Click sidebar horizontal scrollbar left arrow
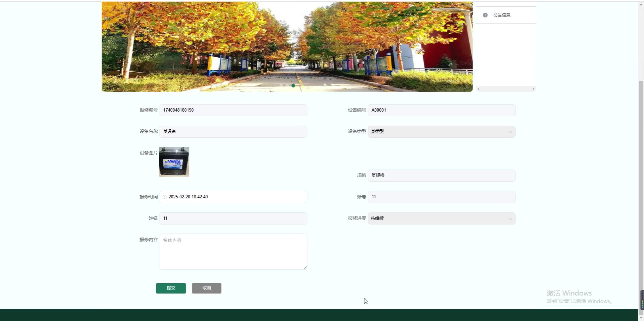644x321 pixels. click(x=479, y=89)
